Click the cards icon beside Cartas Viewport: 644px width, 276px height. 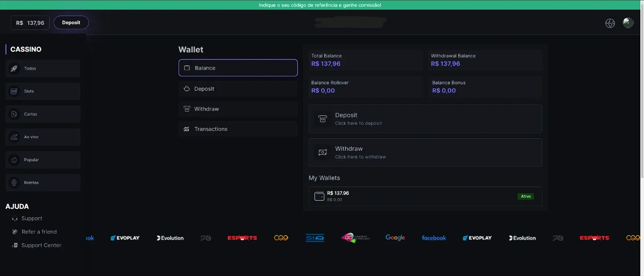point(14,114)
